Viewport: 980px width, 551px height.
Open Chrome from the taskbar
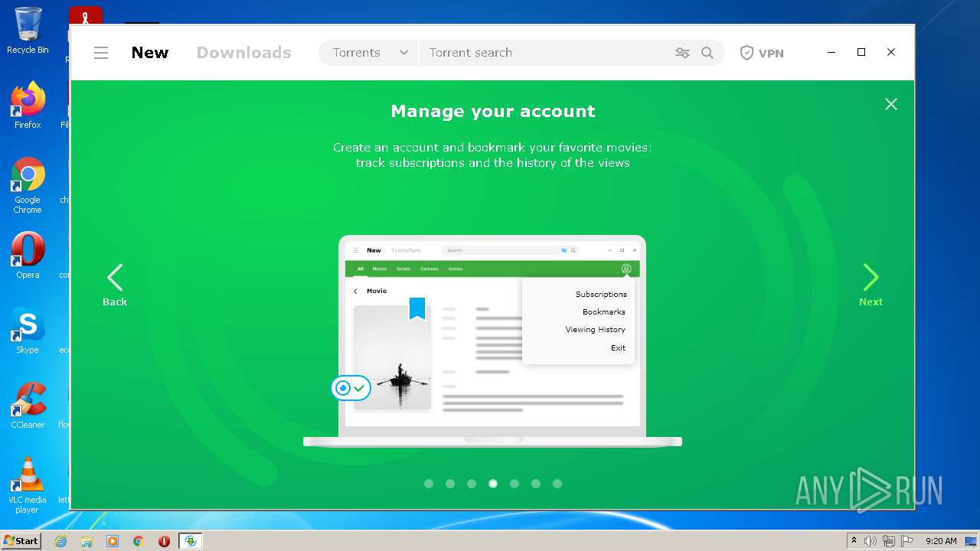[139, 541]
